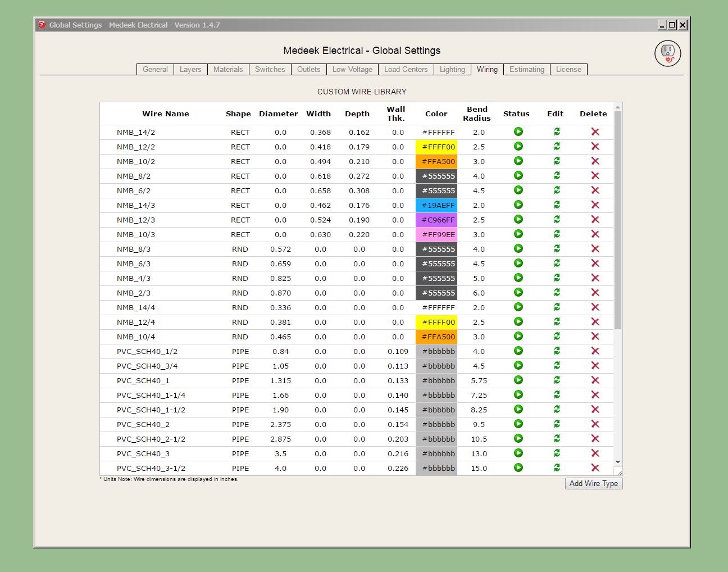
Task: Delete the NMB_12/4 wire row
Action: coord(595,321)
